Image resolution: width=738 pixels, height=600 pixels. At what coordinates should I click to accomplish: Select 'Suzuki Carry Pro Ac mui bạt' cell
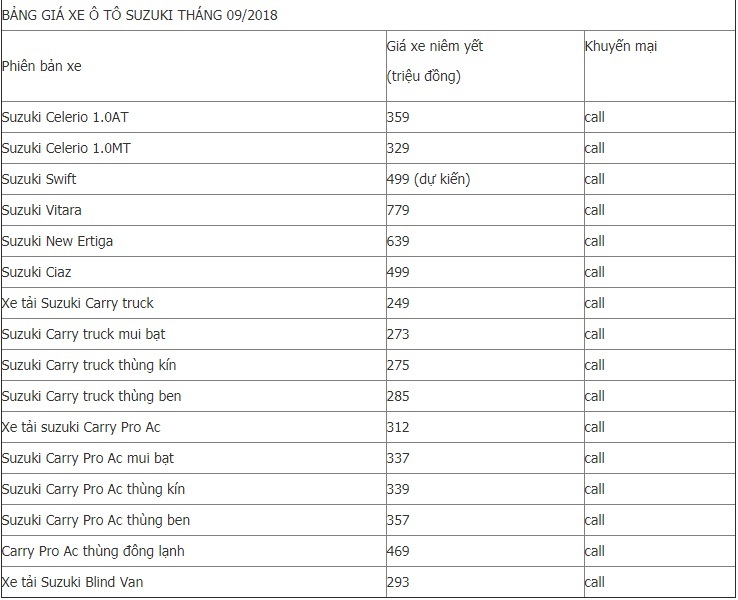[x=88, y=458]
